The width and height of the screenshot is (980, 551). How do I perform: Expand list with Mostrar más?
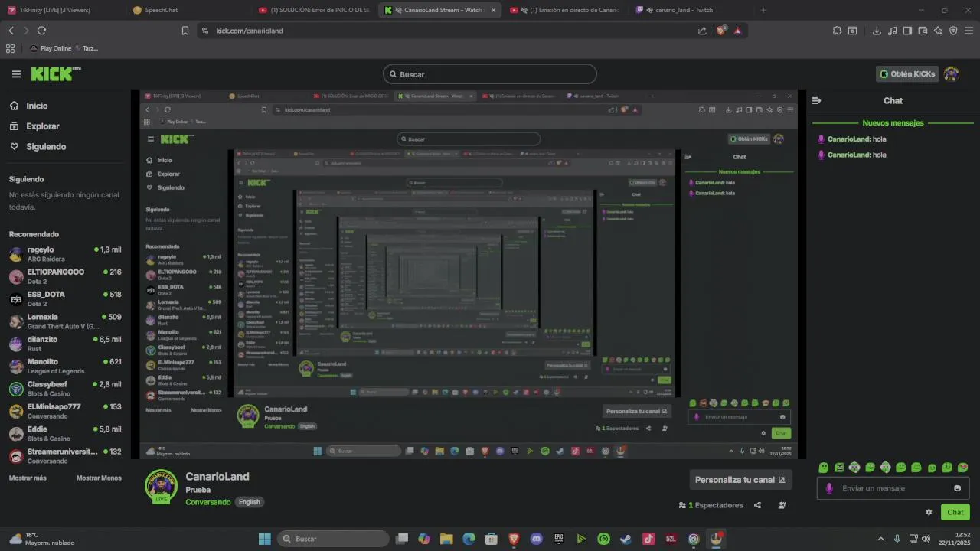[x=28, y=478]
